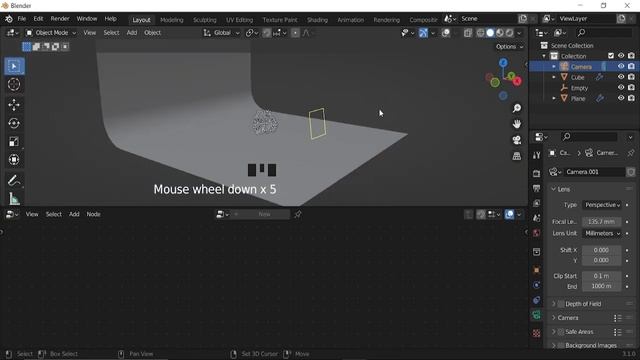The height and width of the screenshot is (360, 640).
Task: Click the Zoom viewport magnifier icon
Action: click(517, 108)
